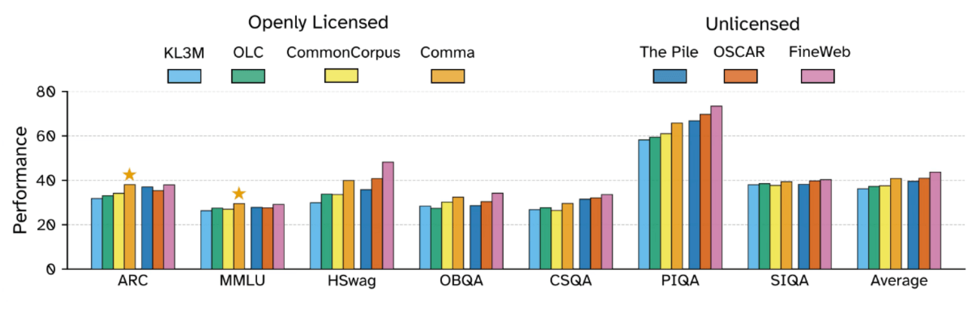Select the Average x-axis label
This screenshot has height=310, width=980.
point(899,281)
